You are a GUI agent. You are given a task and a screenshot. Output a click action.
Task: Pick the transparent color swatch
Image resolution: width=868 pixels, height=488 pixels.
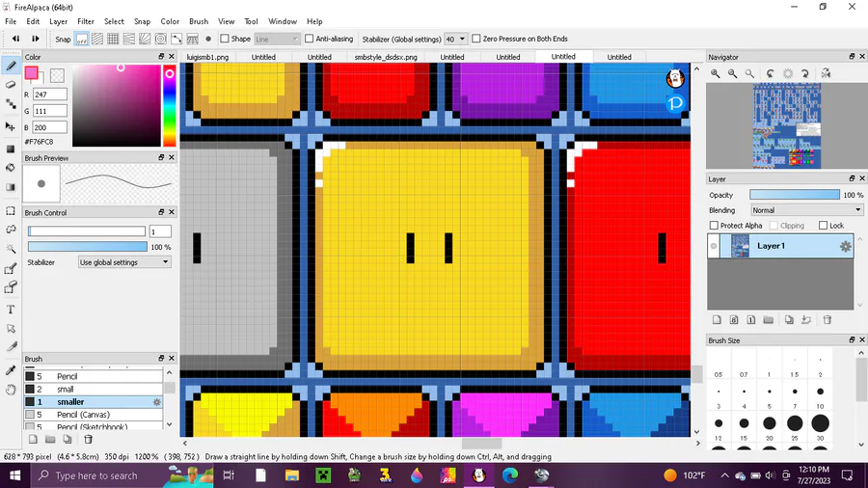(57, 74)
